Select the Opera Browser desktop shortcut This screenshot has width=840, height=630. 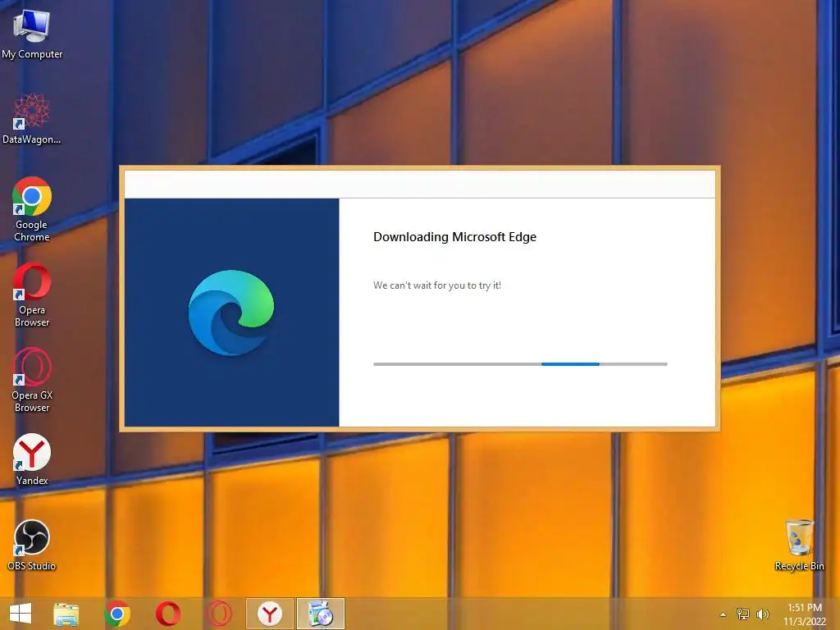(32, 294)
